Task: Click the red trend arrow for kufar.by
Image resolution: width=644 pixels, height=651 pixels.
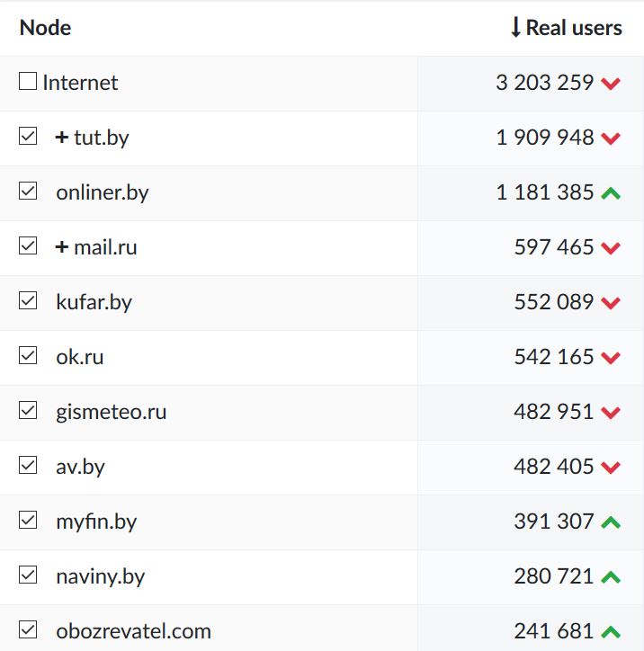Action: (611, 303)
